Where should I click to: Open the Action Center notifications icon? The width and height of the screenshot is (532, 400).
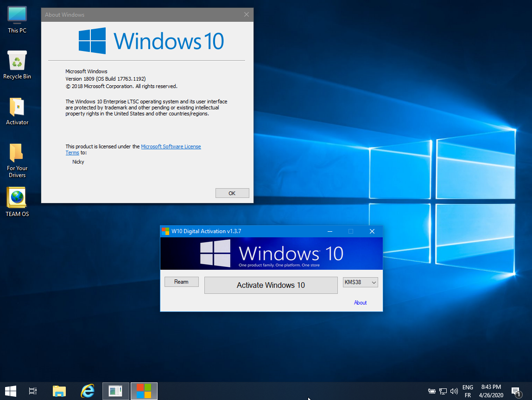click(516, 392)
